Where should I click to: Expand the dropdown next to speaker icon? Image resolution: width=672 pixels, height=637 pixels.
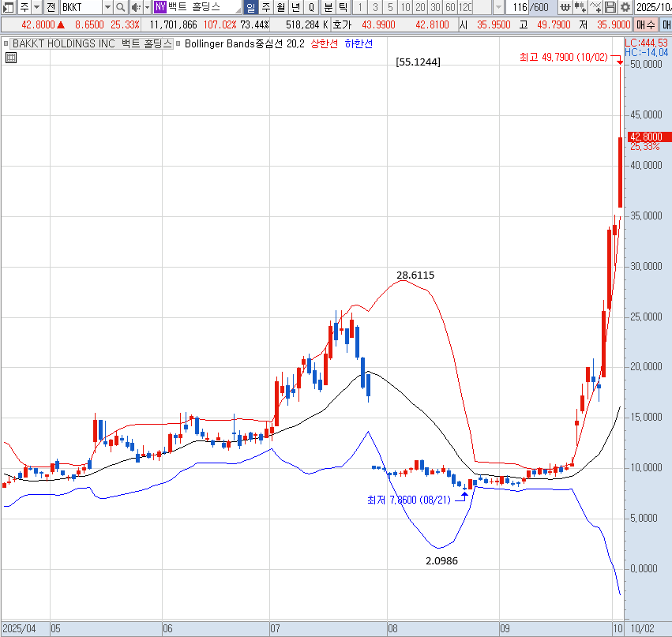coord(146,7)
